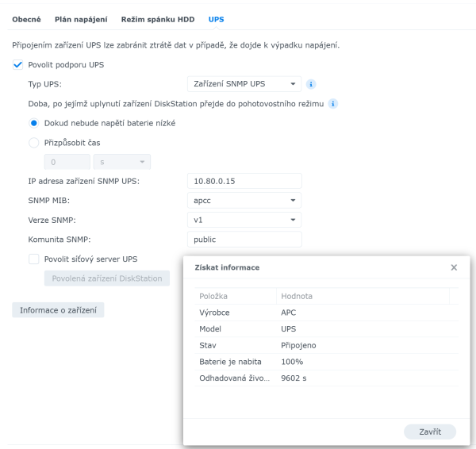The width and height of the screenshot is (476, 449).
Task: Click the info icon next to Typ UPS
Action: coord(312,83)
